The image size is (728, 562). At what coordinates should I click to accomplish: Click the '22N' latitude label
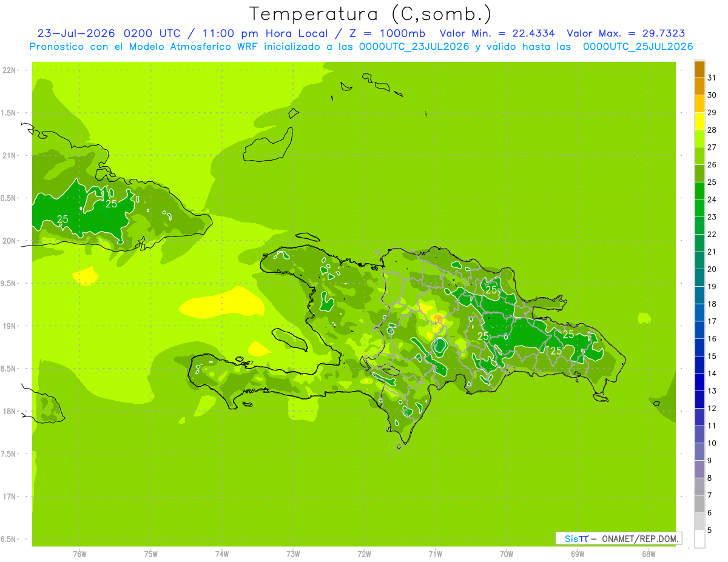(9, 70)
